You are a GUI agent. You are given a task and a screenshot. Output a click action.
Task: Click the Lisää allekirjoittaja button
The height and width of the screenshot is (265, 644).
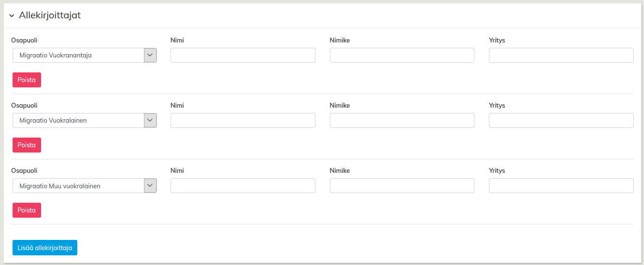tap(45, 248)
